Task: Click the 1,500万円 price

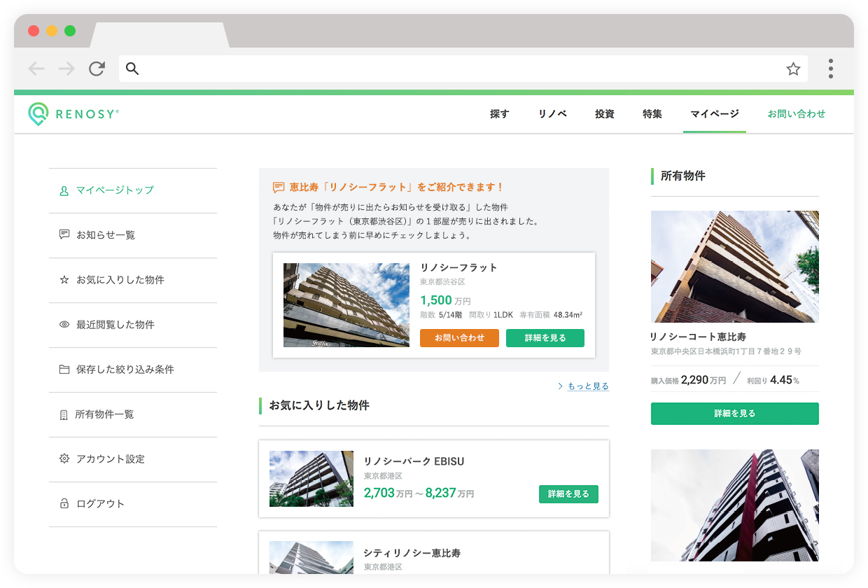Action: [x=445, y=300]
